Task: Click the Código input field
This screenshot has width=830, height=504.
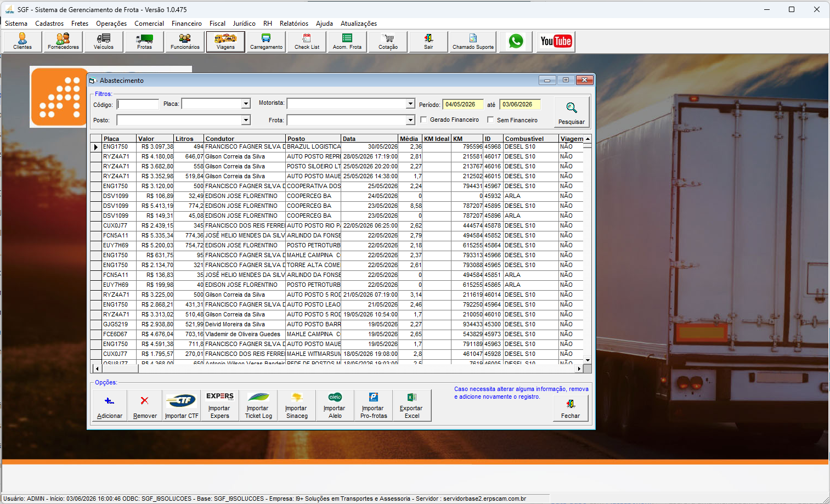Action: coord(138,104)
